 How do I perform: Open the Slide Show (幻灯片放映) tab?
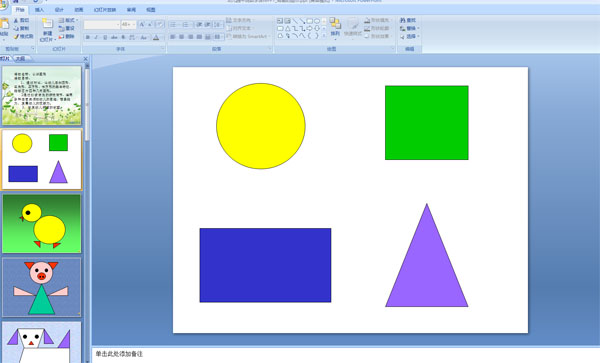click(105, 10)
